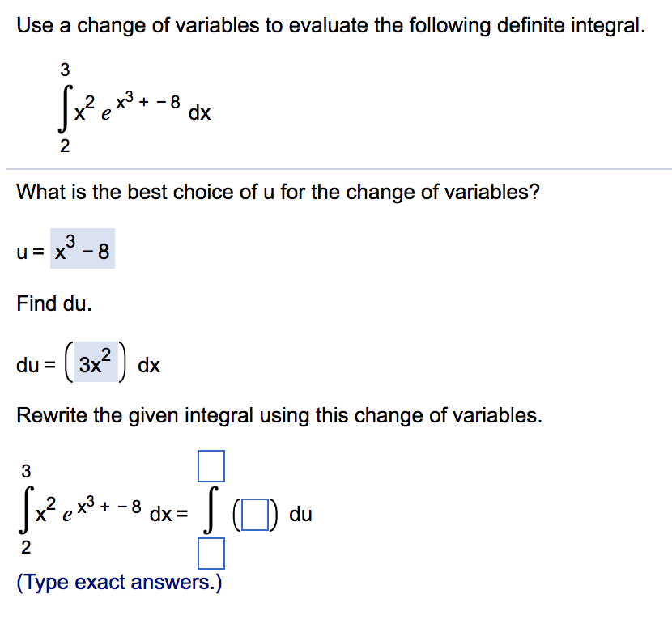Click the du label after the integrand box
The image size is (672, 628).
point(299,512)
